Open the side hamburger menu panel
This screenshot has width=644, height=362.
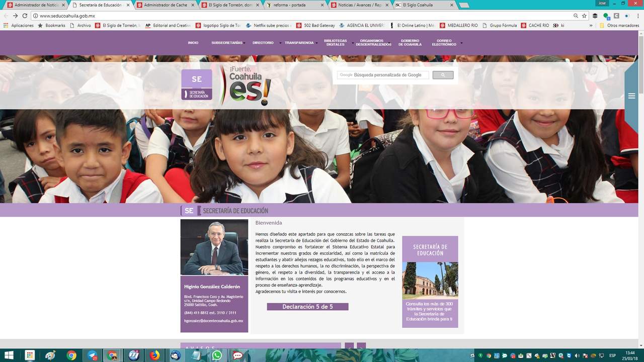click(631, 96)
